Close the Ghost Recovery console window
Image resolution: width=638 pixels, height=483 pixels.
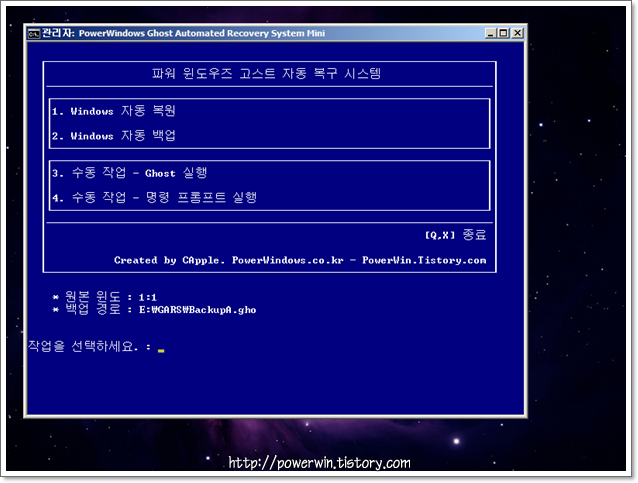[x=517, y=33]
